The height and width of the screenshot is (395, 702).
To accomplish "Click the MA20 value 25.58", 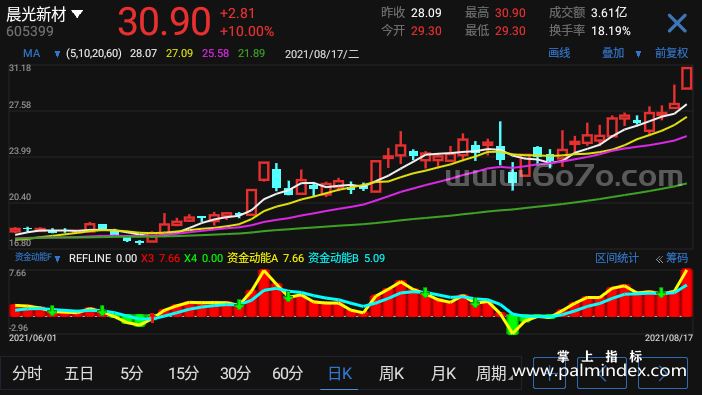I will click(215, 54).
